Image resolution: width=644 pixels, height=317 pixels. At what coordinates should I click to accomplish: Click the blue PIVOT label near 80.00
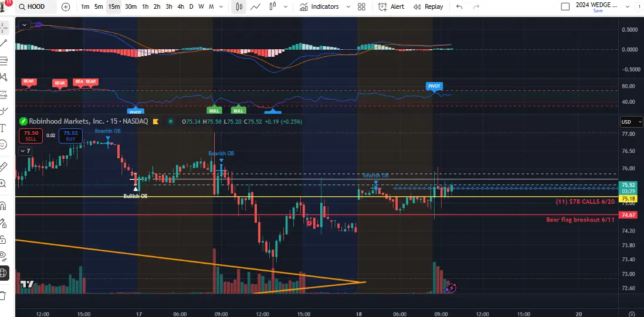434,86
